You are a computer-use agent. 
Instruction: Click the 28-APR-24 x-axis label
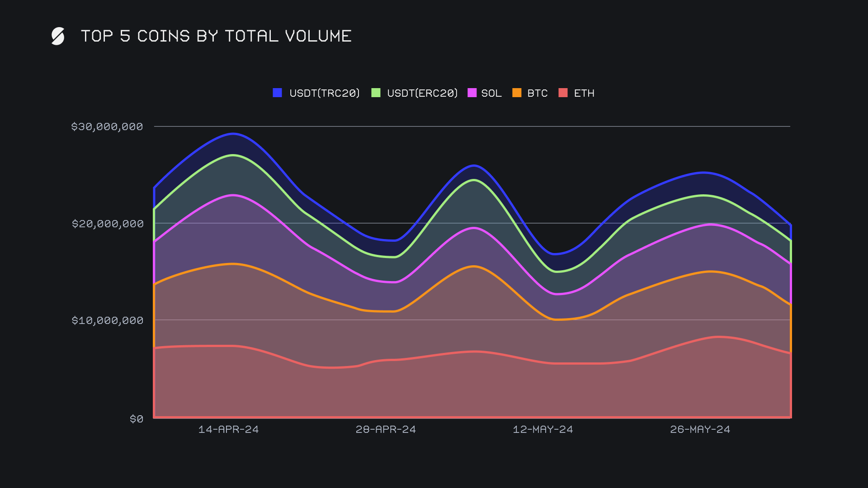[386, 429]
